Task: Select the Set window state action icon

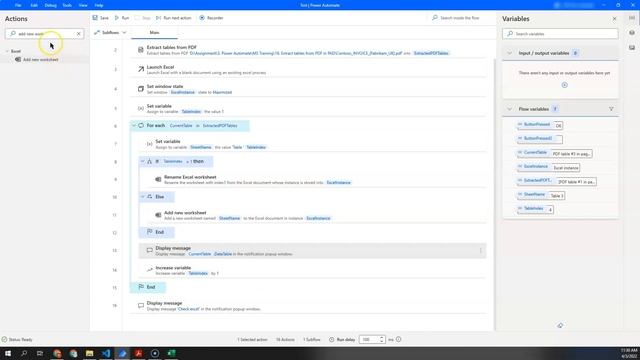Action: tap(141, 89)
